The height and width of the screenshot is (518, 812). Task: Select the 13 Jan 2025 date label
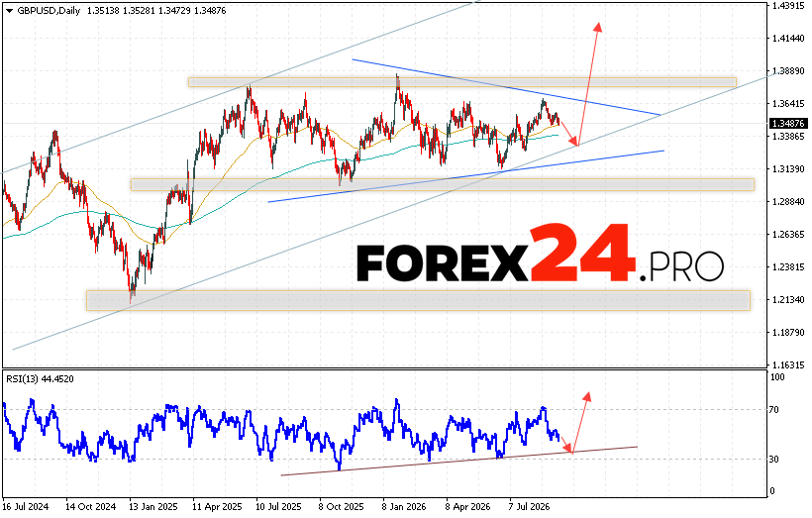tap(153, 506)
